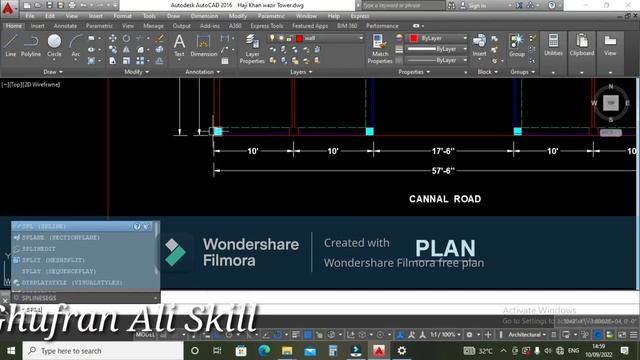
Task: Activate the Stretch tool
Action: tap(113, 61)
